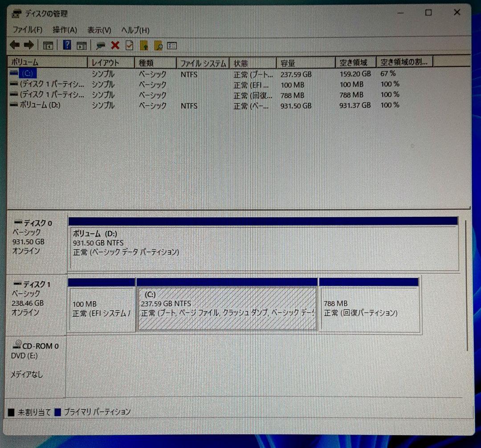Click the back arrow on the toolbar
The image size is (481, 448).
[14, 45]
